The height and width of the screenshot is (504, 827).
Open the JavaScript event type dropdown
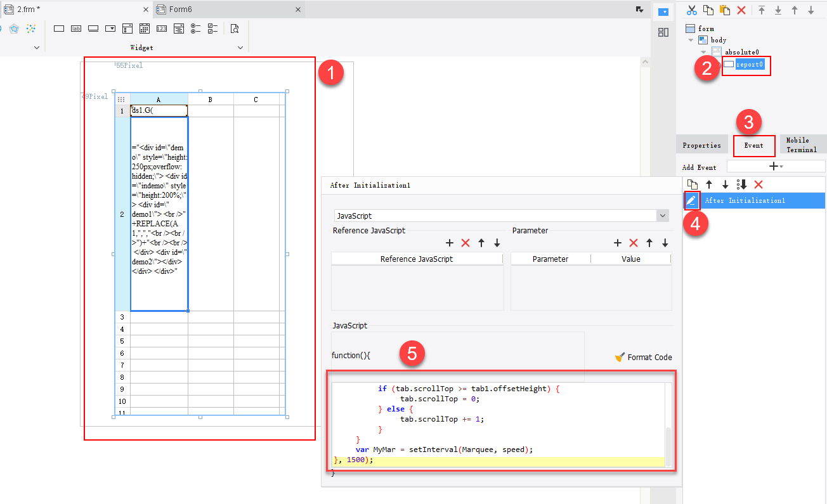point(662,215)
